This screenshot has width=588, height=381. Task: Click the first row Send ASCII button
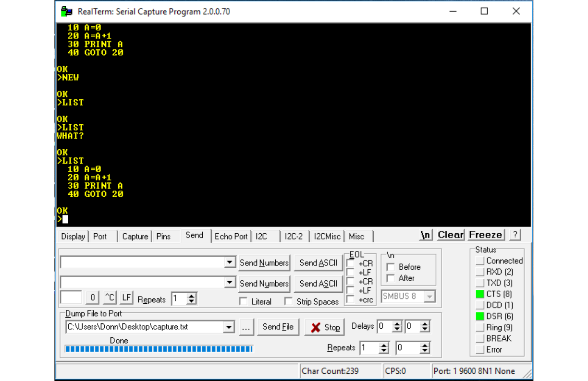click(x=318, y=262)
